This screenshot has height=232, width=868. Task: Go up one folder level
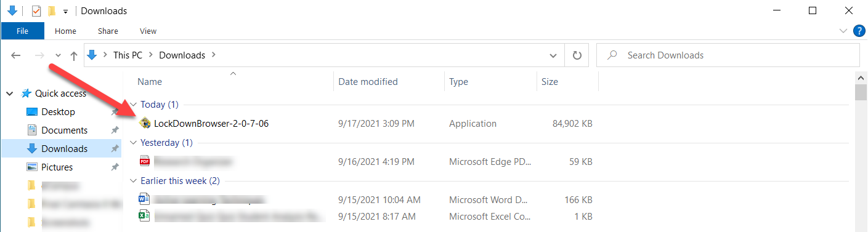(74, 55)
